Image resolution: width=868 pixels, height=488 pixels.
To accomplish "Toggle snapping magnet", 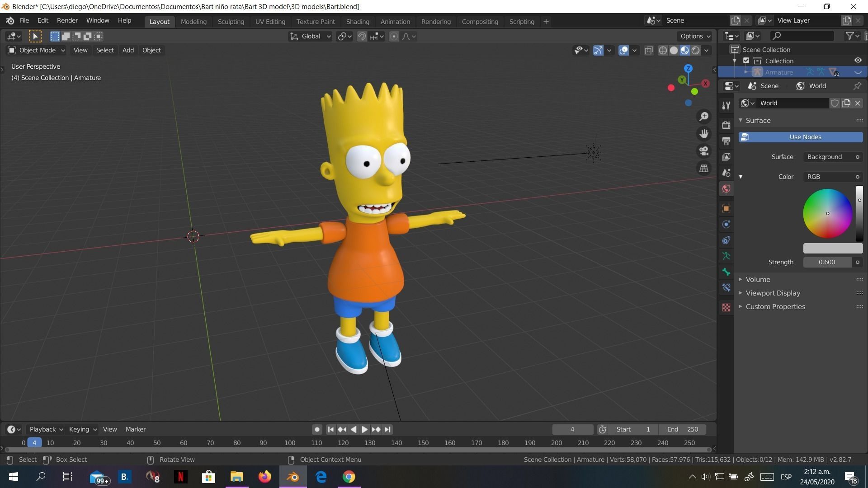I will pos(362,37).
